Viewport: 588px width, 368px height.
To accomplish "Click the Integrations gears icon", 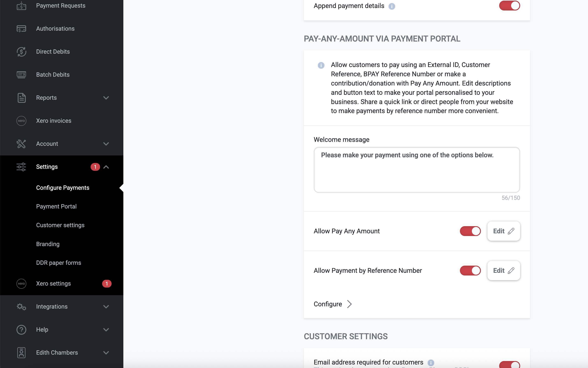I will [x=21, y=307].
